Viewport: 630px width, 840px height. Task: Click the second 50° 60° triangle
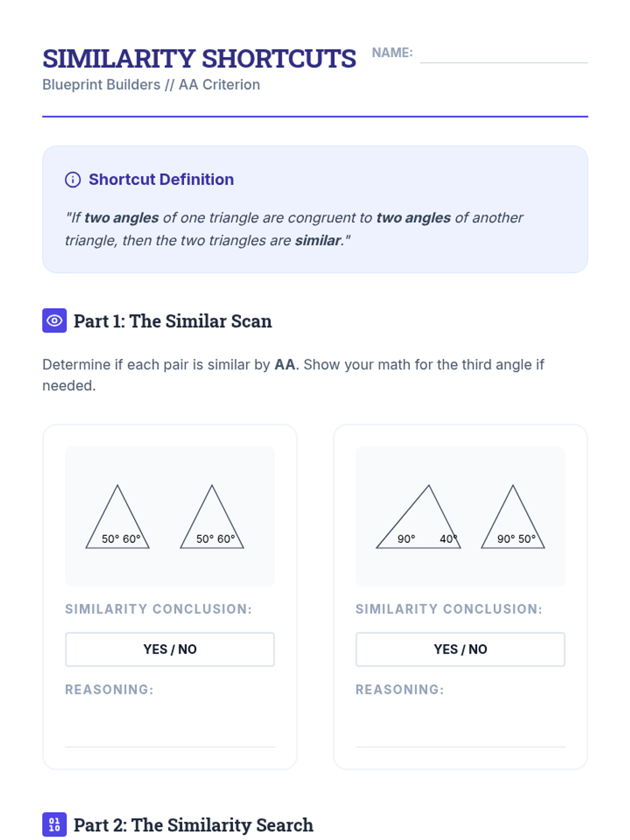point(212,517)
